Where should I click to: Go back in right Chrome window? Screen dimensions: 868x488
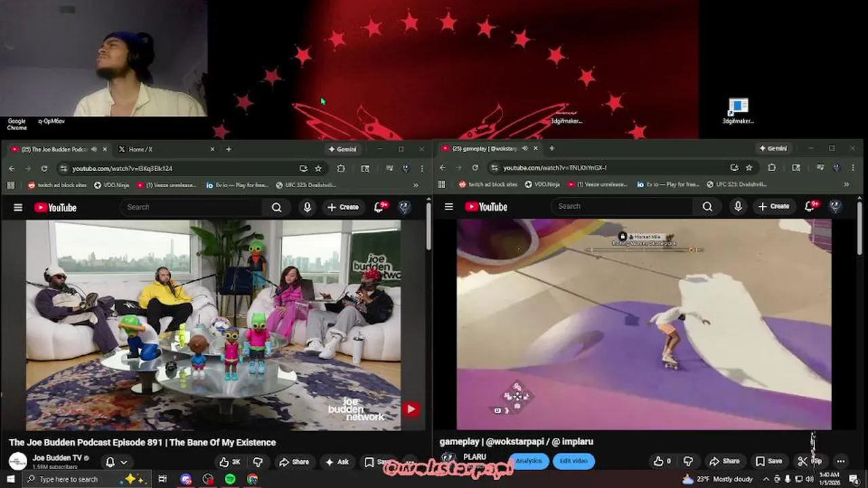coord(442,167)
